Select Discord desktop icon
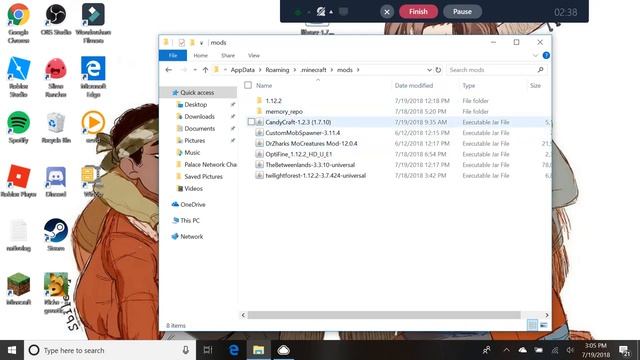Screen dimensions: 640x360 (x=56, y=181)
